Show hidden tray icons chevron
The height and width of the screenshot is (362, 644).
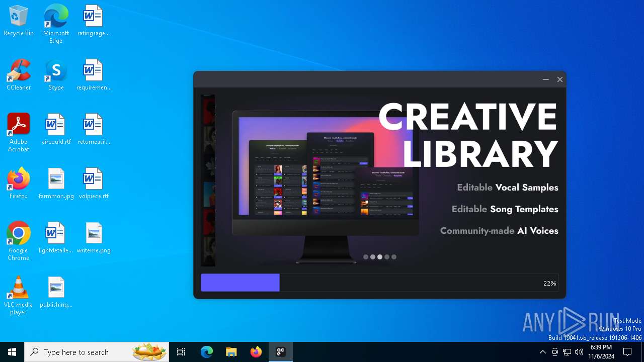542,352
